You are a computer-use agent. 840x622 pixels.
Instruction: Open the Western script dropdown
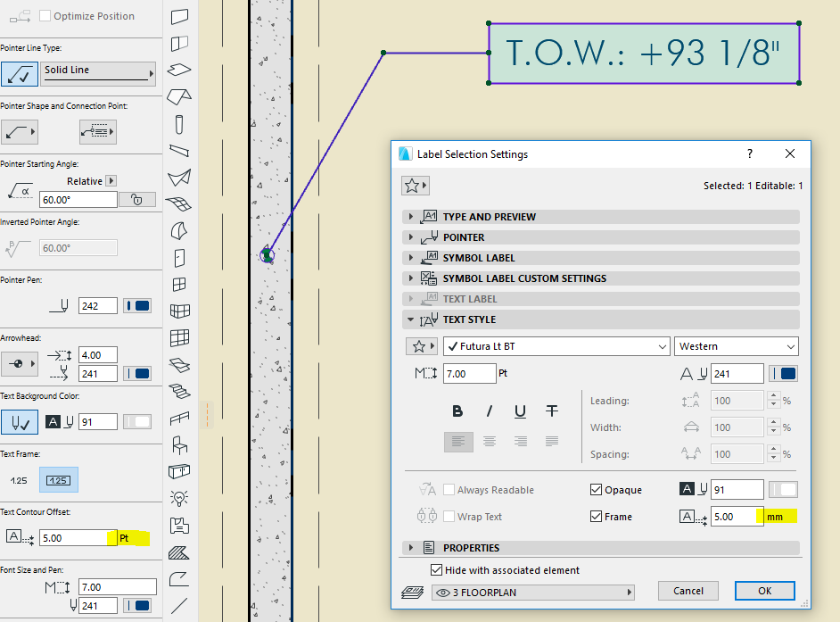point(737,346)
